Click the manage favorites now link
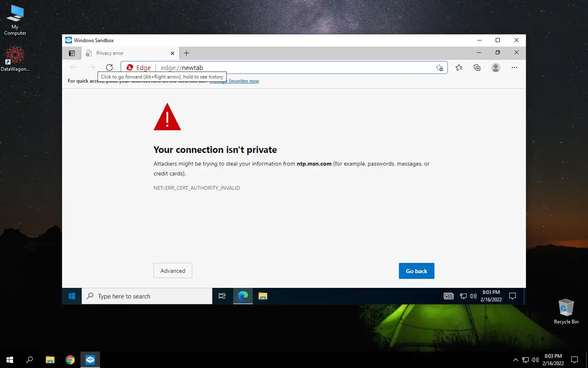This screenshot has height=368, width=588. click(x=234, y=81)
